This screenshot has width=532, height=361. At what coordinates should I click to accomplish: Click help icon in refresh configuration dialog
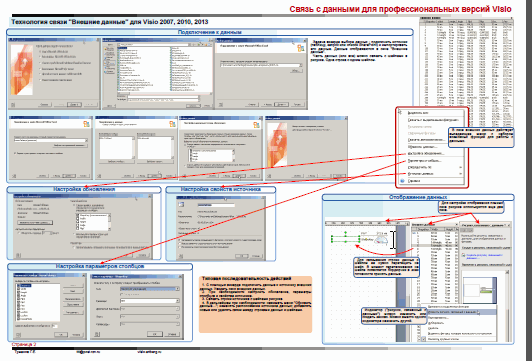point(18,255)
